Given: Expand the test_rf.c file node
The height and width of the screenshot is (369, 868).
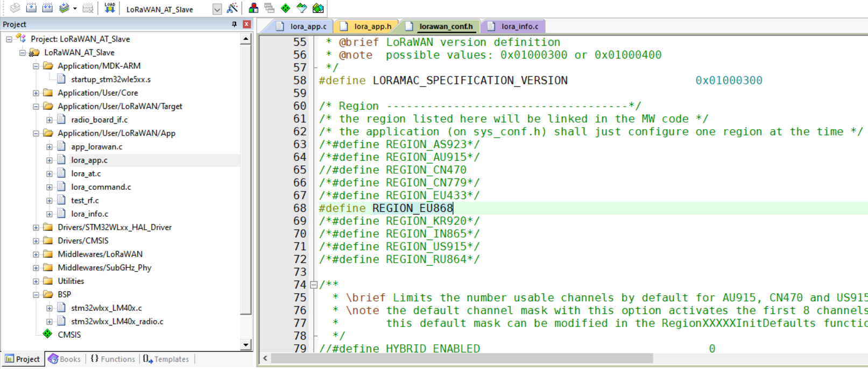Looking at the screenshot, I should point(50,201).
